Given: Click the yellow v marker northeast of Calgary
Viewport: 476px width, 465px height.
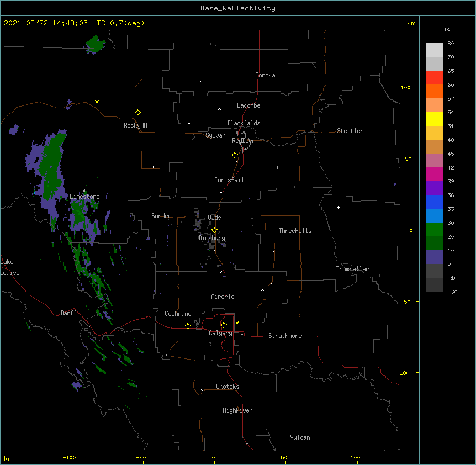Looking at the screenshot, I should 237,323.
